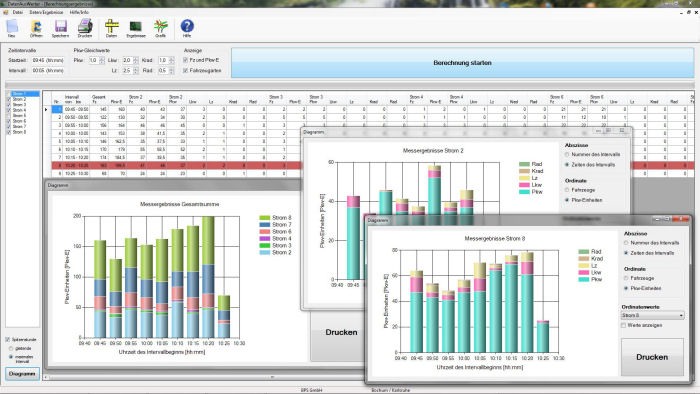Show results via the Ergebnisse icon

coord(136,28)
